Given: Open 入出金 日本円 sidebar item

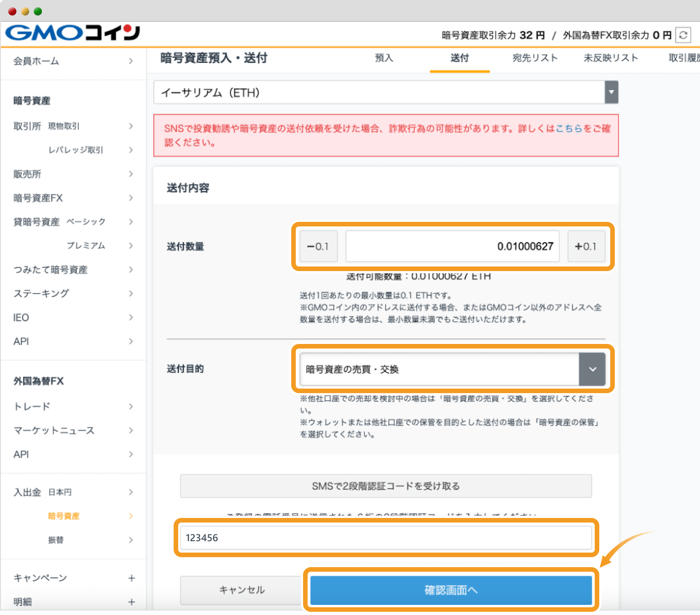Looking at the screenshot, I should pyautogui.click(x=73, y=492).
